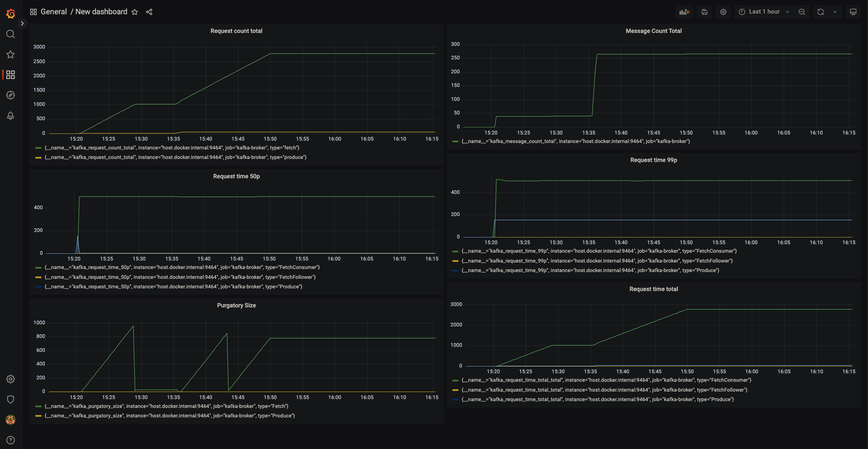Open the Request count total panel menu
This screenshot has height=449, width=868.
236,31
